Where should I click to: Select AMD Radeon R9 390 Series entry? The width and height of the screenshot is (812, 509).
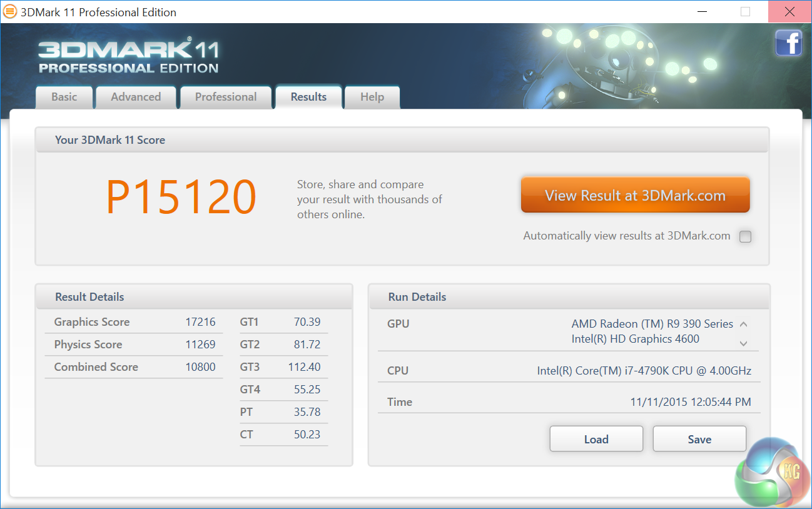click(652, 324)
